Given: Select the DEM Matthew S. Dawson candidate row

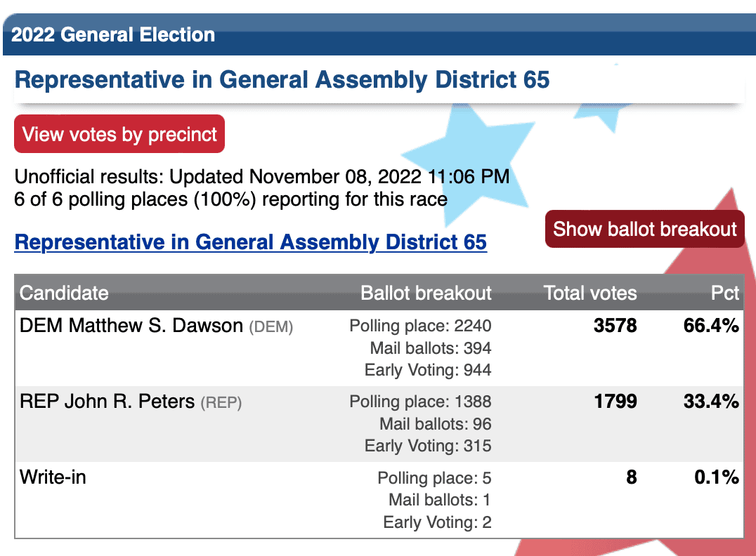Looking at the screenshot, I should point(379,348).
